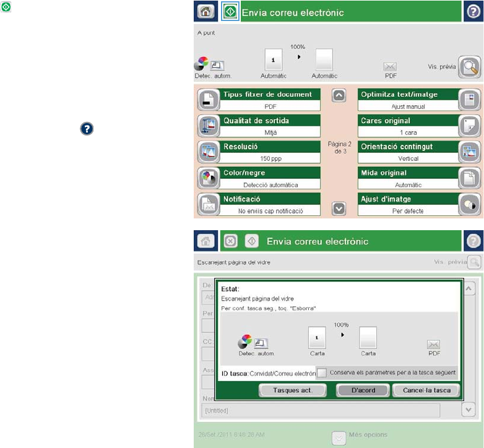Viewport: 484px width, 448px height.
Task: Select "No enviïs cap notificació" value
Action: (x=270, y=211)
